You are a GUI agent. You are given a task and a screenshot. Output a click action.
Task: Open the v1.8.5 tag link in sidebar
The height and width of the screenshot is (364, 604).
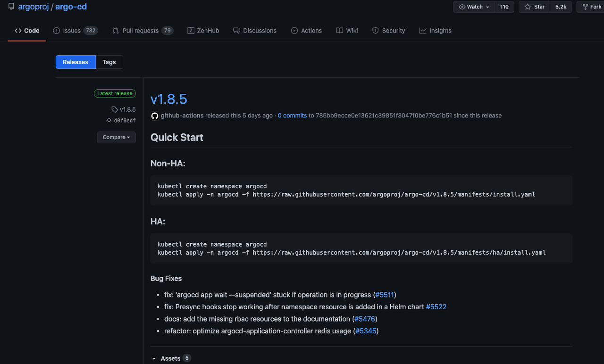coord(127,109)
